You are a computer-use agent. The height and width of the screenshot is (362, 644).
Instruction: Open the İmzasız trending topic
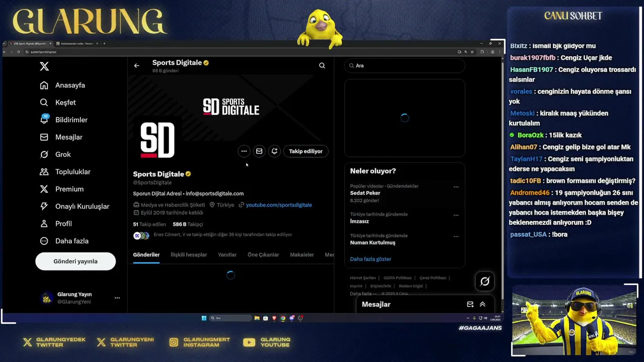point(359,221)
